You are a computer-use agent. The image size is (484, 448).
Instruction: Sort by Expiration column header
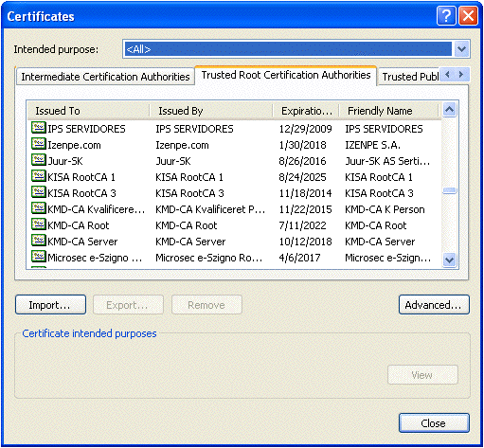click(x=306, y=111)
